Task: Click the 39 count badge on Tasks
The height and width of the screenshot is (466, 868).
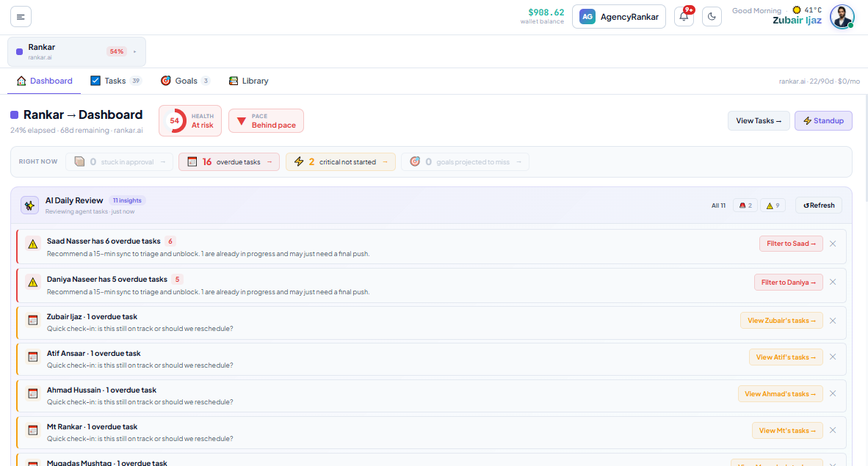Action: click(x=136, y=81)
